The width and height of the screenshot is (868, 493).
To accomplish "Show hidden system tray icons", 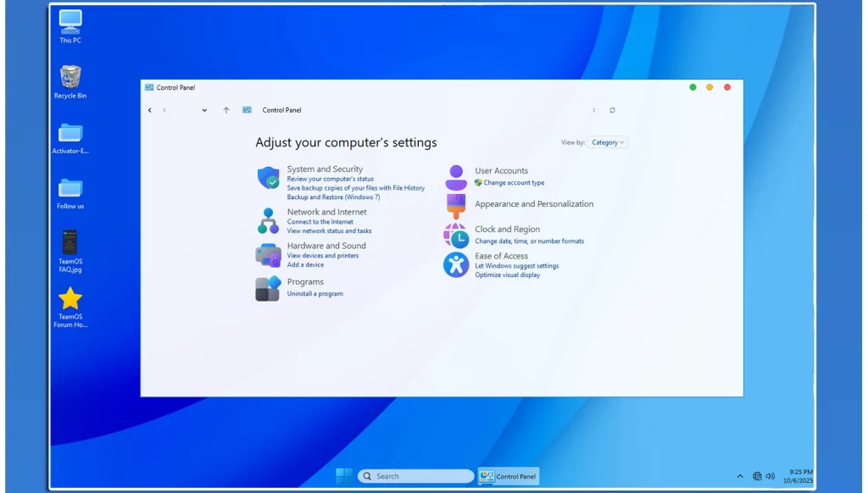I will tap(740, 476).
